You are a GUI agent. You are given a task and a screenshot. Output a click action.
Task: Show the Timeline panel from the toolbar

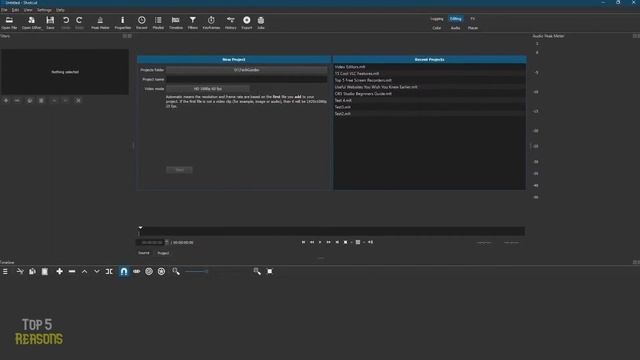[176, 23]
